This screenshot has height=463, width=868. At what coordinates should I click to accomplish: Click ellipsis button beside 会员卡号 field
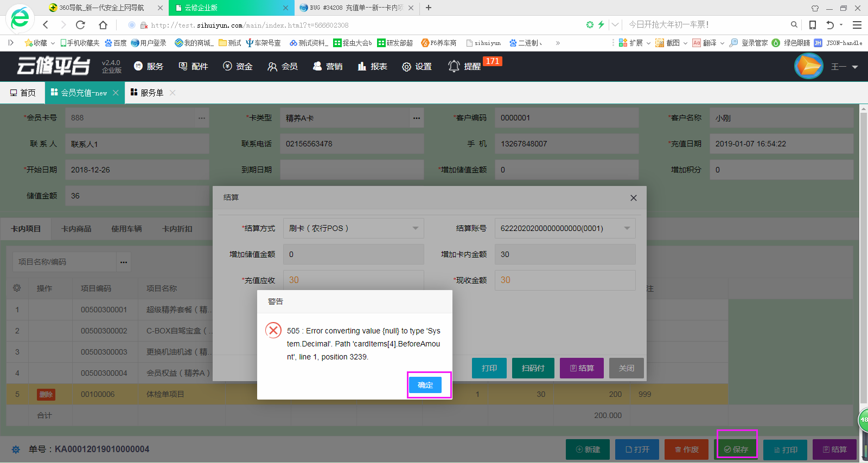[x=202, y=118]
